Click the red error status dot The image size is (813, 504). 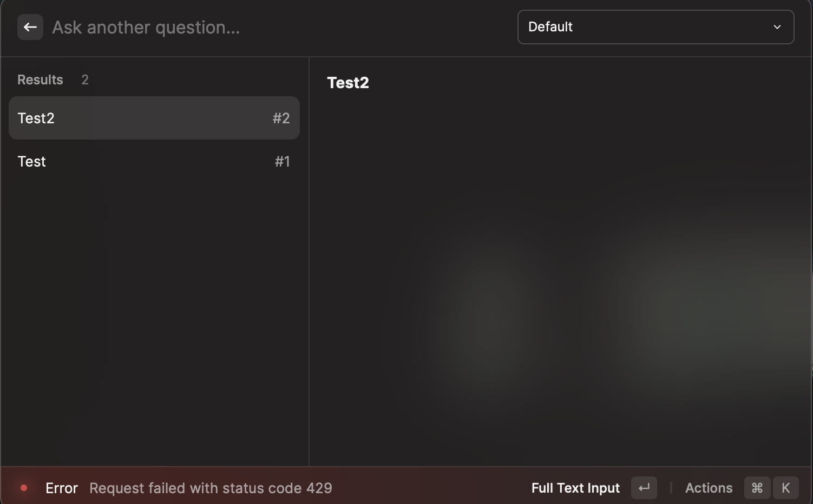24,488
